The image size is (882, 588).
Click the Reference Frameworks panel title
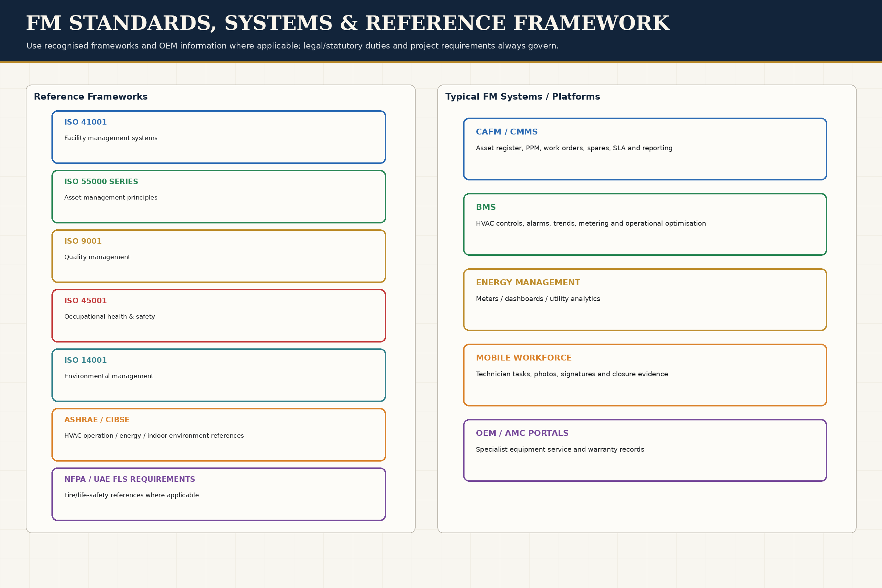(91, 97)
